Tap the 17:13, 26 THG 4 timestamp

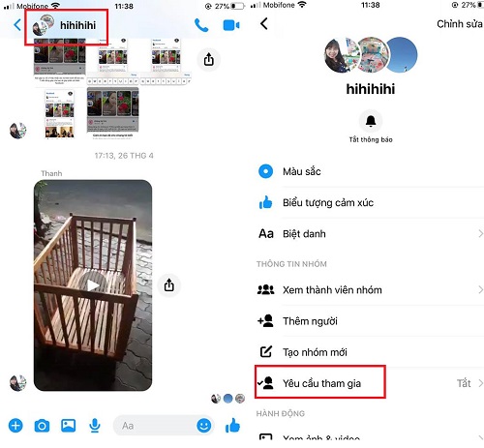[x=124, y=156]
